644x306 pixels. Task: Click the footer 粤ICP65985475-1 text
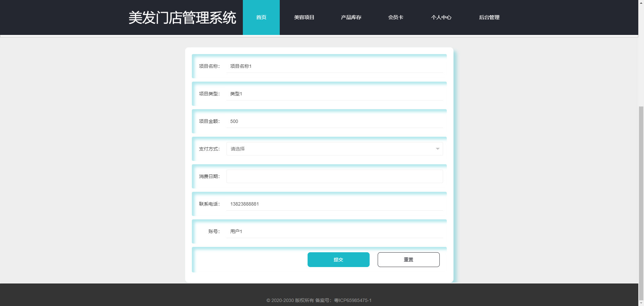click(x=353, y=300)
